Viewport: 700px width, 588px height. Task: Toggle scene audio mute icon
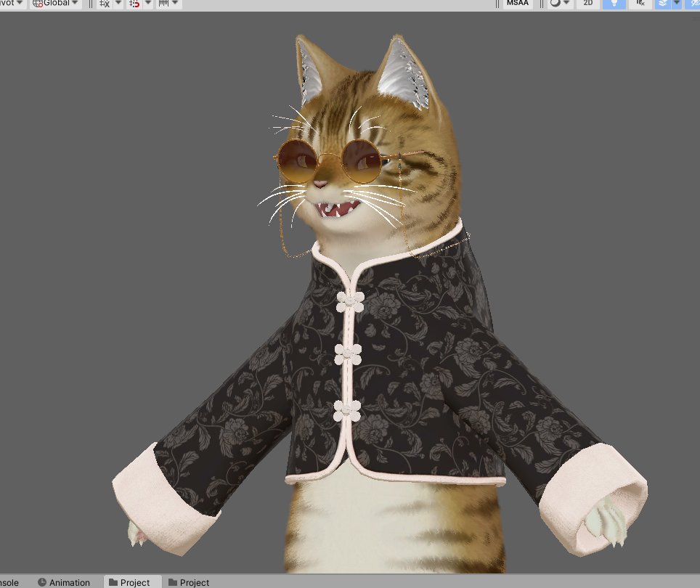pyautogui.click(x=640, y=3)
